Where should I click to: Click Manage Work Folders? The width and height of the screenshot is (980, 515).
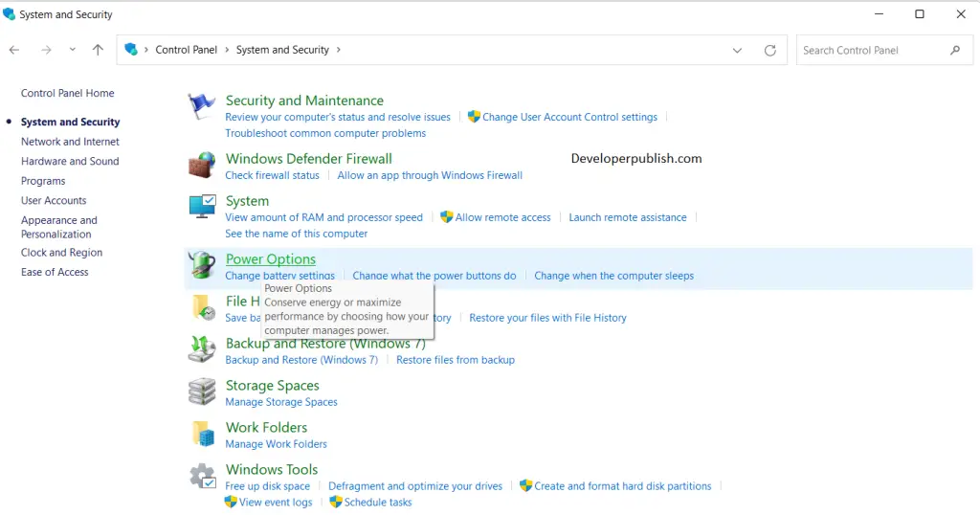coord(276,444)
